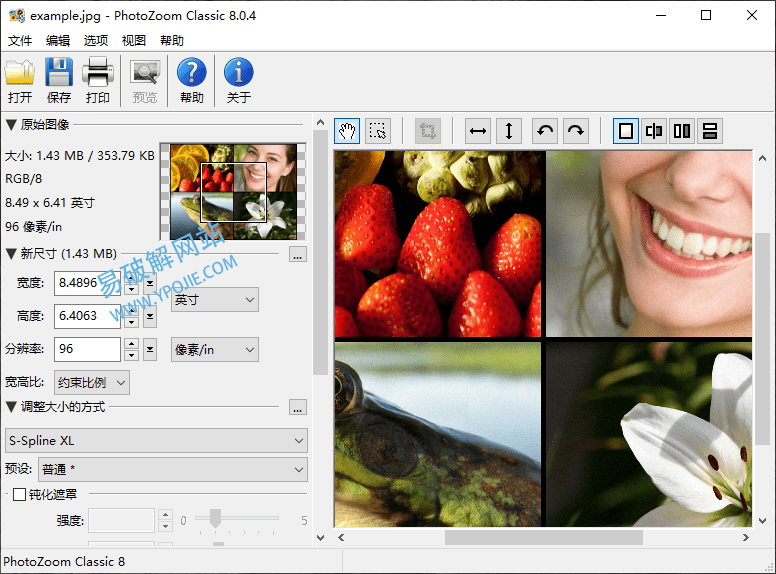Flip image vertically with the vertical arrow
The height and width of the screenshot is (574, 776).
(509, 131)
